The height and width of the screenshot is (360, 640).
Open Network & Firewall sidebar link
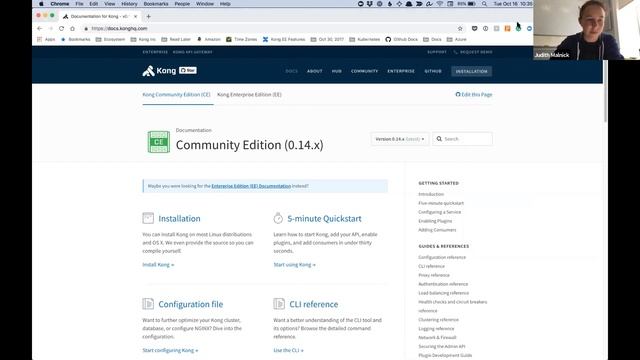pos(437,338)
